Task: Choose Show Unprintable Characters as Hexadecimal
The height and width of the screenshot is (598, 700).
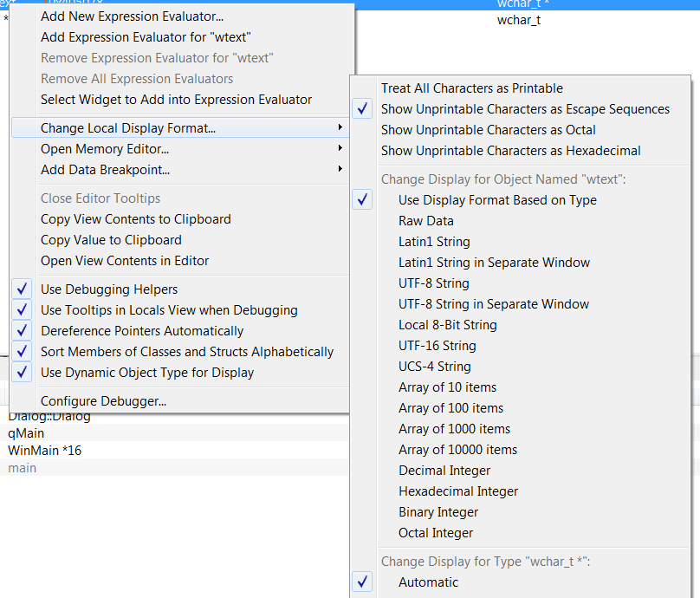Action: (510, 151)
